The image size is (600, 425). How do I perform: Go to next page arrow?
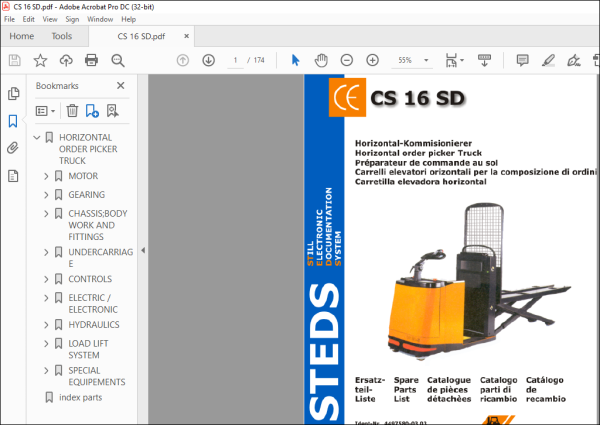(209, 60)
